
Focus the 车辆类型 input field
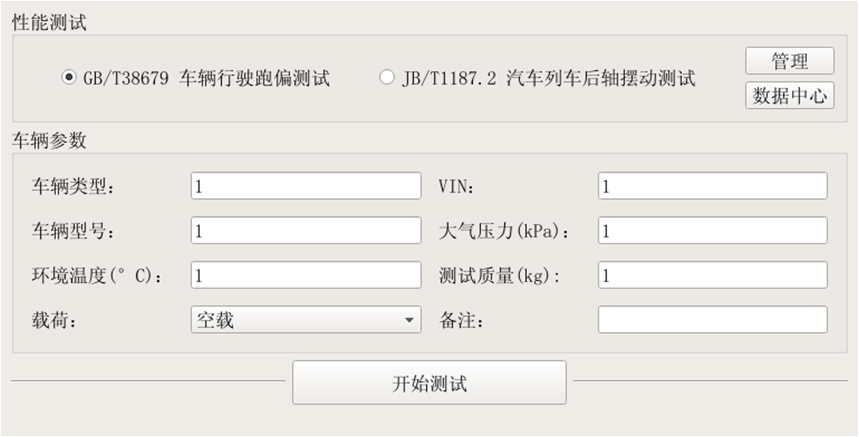point(306,186)
